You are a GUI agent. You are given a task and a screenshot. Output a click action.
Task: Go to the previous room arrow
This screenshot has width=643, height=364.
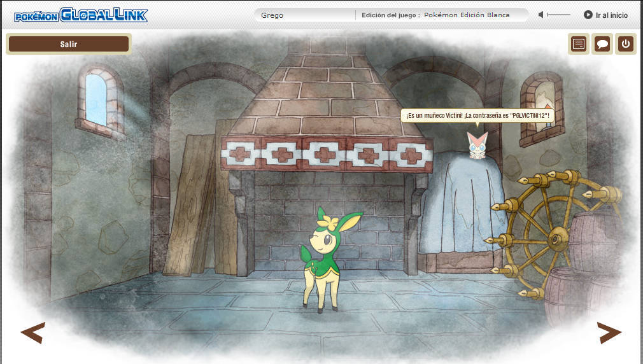pos(33,332)
